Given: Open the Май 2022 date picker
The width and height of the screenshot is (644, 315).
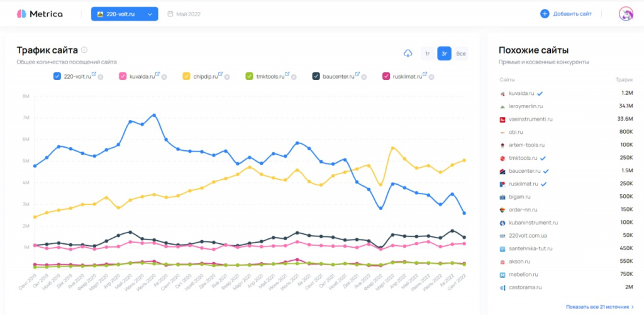Looking at the screenshot, I should point(184,14).
